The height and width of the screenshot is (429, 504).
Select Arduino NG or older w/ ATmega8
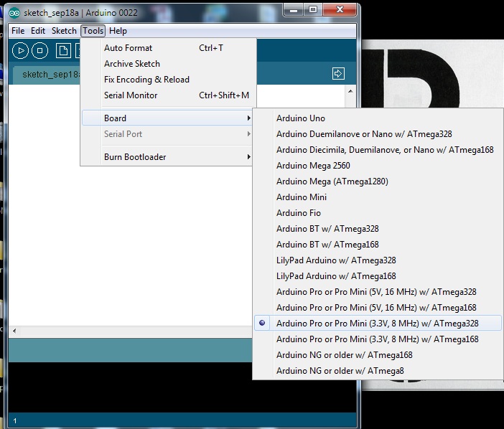(378, 371)
